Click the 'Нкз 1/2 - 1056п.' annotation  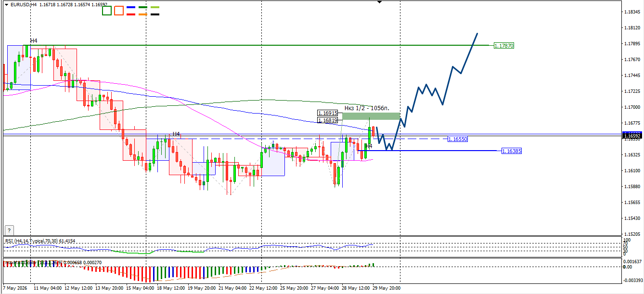[367, 108]
